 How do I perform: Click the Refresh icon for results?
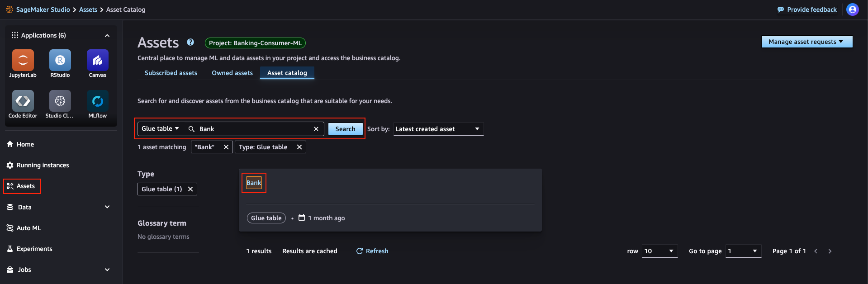coord(360,251)
